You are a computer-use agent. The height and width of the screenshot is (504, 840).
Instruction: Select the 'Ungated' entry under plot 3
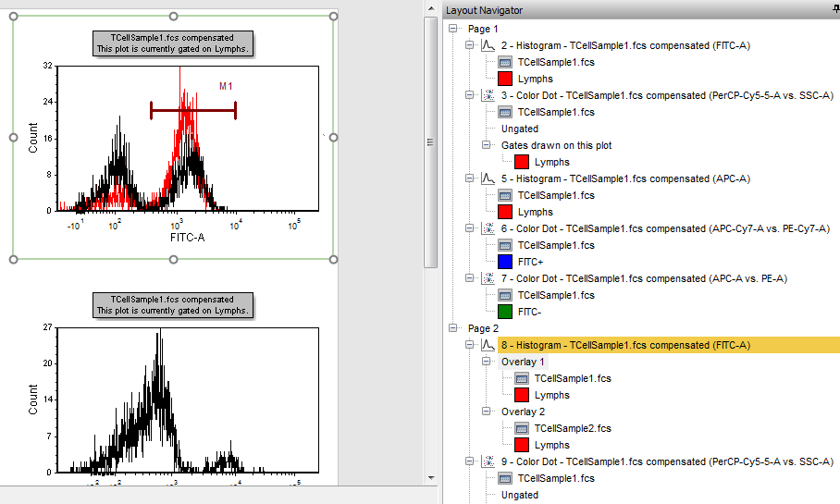519,129
